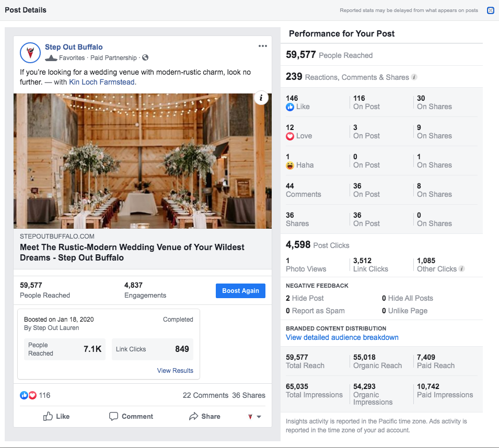Click the 0 Report as Spam entry
The image size is (499, 448).
point(315,311)
